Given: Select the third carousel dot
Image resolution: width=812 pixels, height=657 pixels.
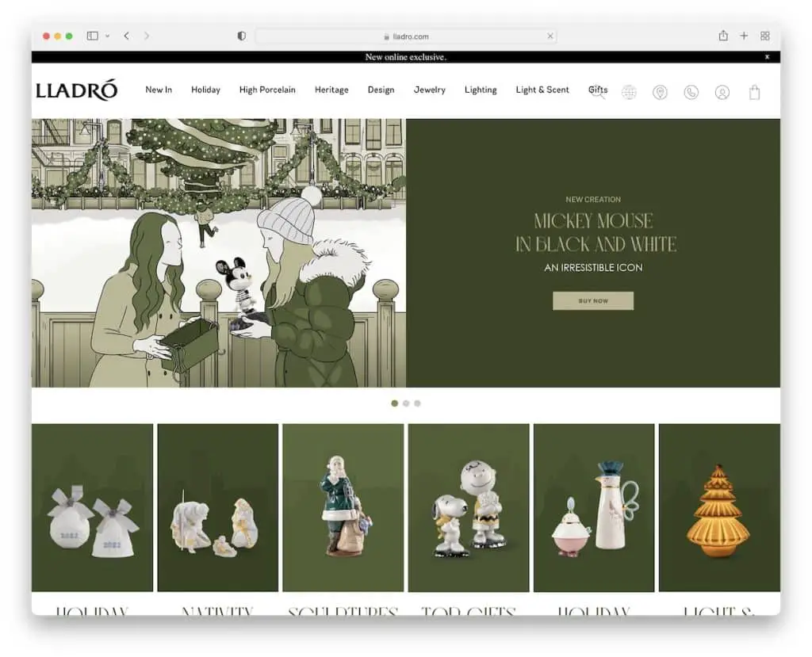Looking at the screenshot, I should (x=417, y=403).
